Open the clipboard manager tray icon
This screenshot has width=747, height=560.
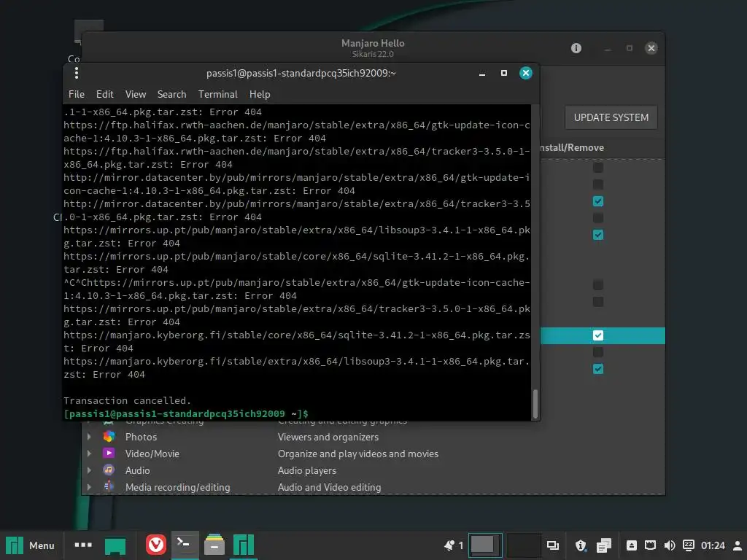603,545
